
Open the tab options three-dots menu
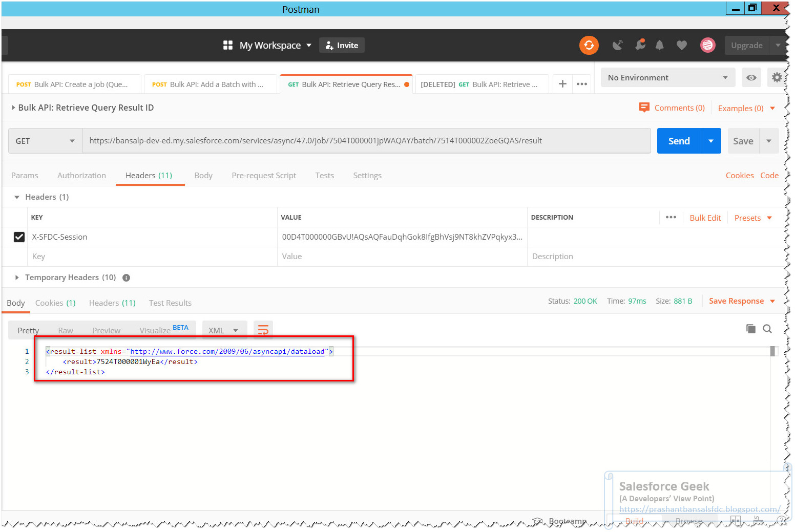click(x=581, y=84)
